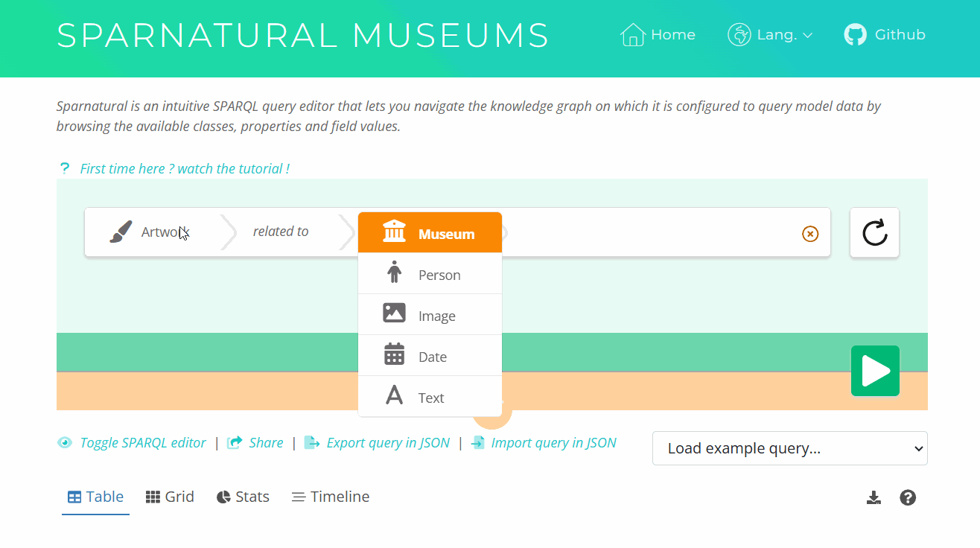Click the eye icon beside SPARQL toggle
The height and width of the screenshot is (548, 980).
point(65,443)
